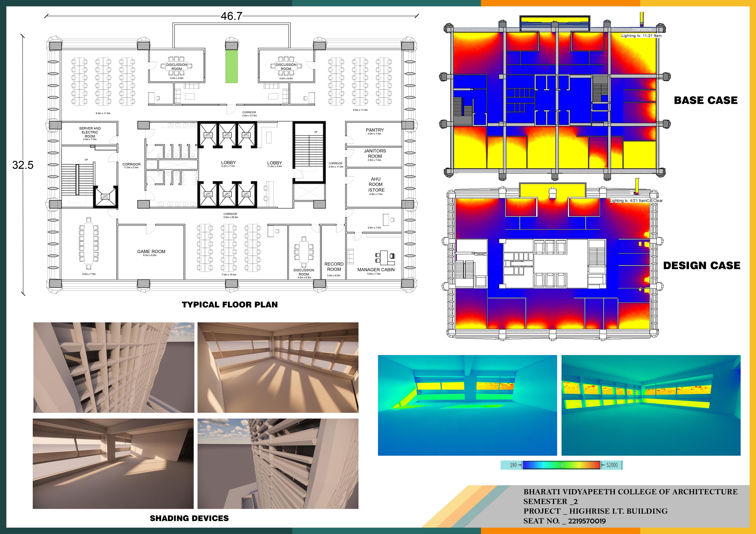
Task: Click the 46.7 width dimension text
Action: (x=231, y=16)
